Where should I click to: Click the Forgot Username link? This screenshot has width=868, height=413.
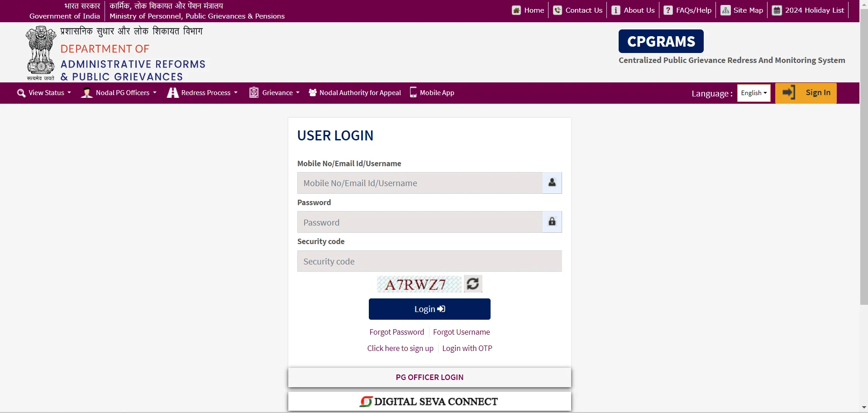pos(462,332)
